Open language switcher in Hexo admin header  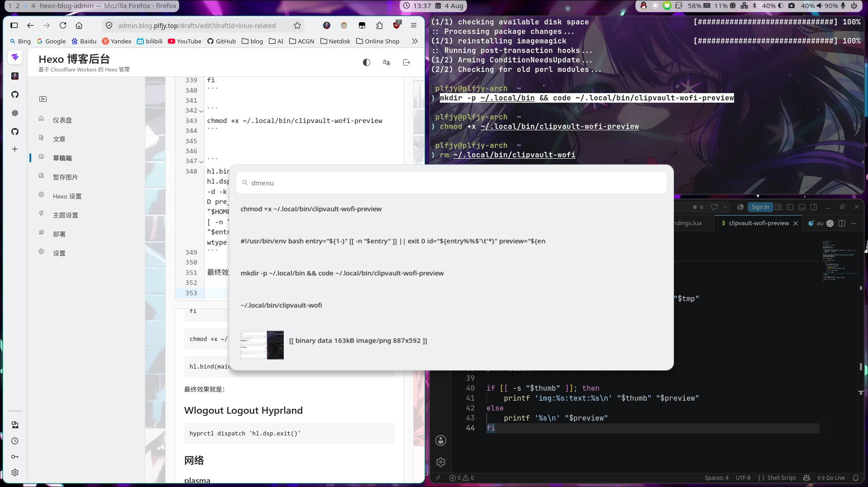click(386, 62)
